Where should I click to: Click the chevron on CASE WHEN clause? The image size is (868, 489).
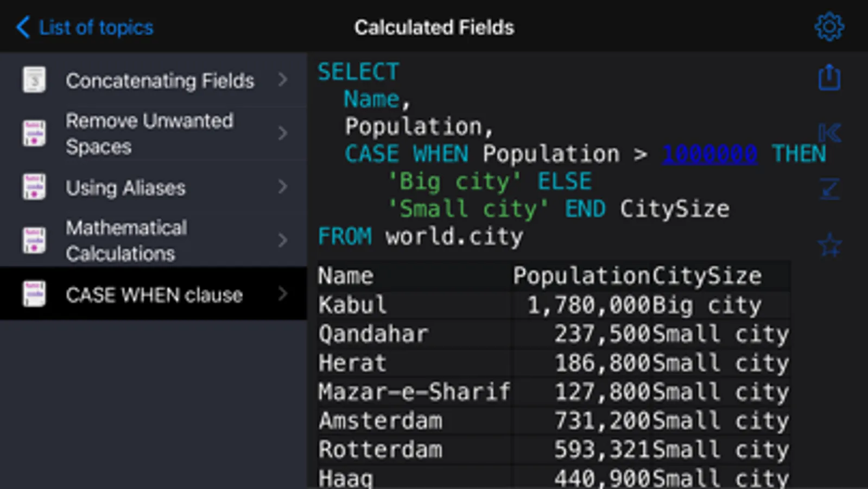tap(282, 294)
